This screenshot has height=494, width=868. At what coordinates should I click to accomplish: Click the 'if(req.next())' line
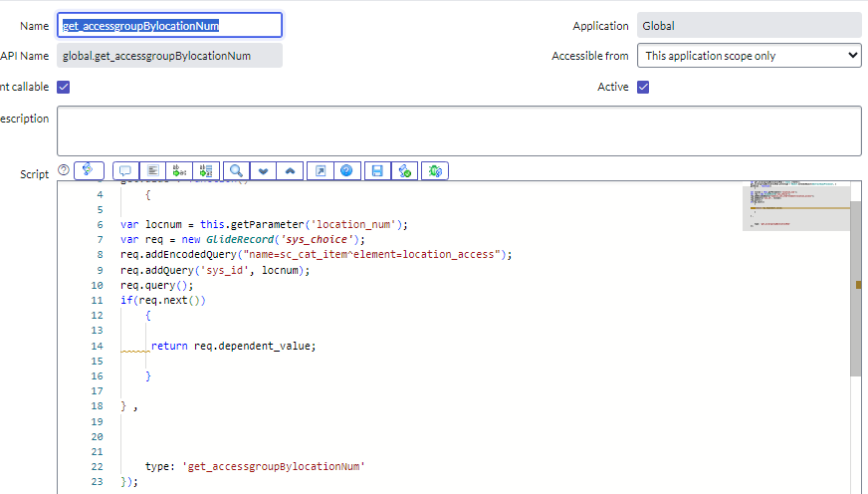point(163,301)
